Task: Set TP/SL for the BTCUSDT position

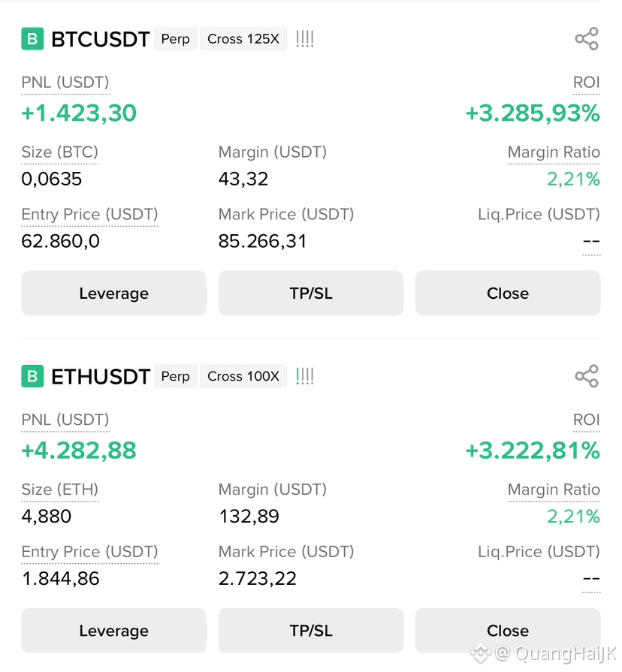Action: point(311,293)
